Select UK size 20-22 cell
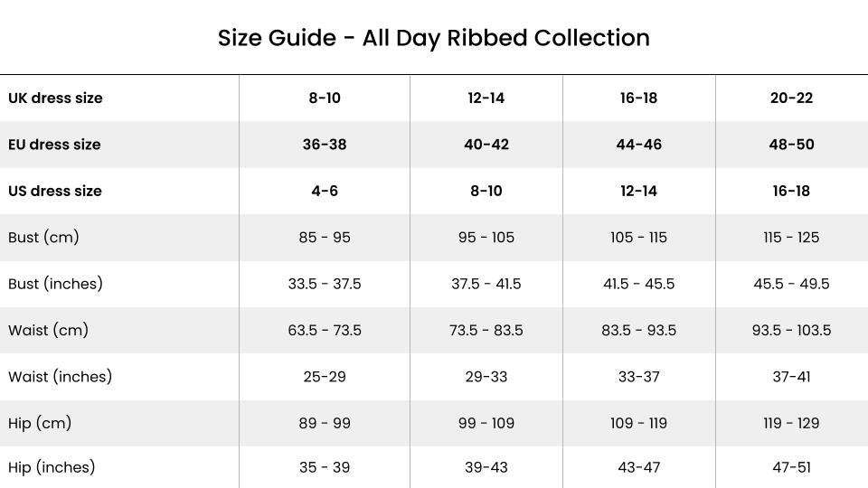Viewport: 868px width, 488px height. point(791,98)
